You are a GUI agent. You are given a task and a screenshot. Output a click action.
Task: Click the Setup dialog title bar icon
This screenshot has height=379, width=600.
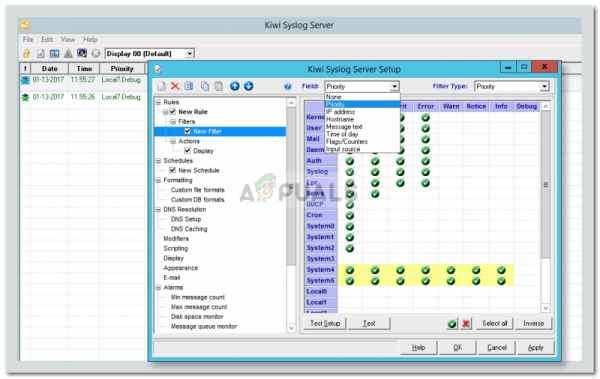click(158, 69)
